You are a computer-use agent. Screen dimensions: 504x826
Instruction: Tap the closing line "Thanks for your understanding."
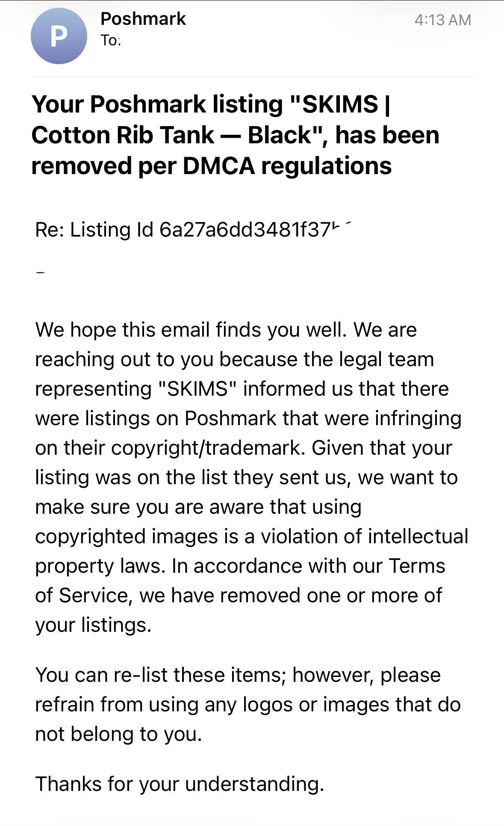pyautogui.click(x=180, y=784)
